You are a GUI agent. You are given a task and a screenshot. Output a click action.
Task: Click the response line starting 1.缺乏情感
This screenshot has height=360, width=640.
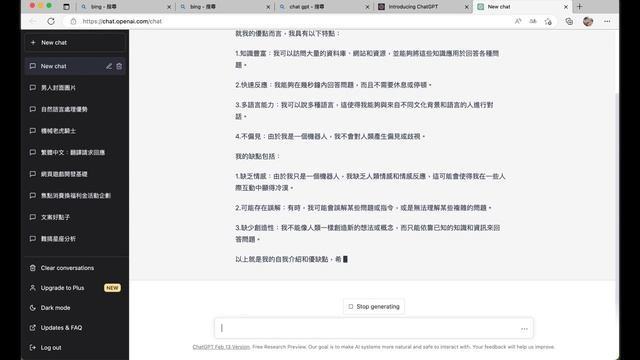(370, 182)
